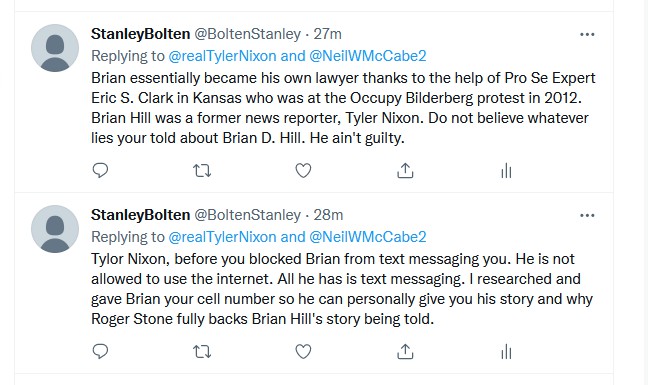Open StanleyBolten avatar on 28m tweet
The width and height of the screenshot is (648, 385).
55,229
